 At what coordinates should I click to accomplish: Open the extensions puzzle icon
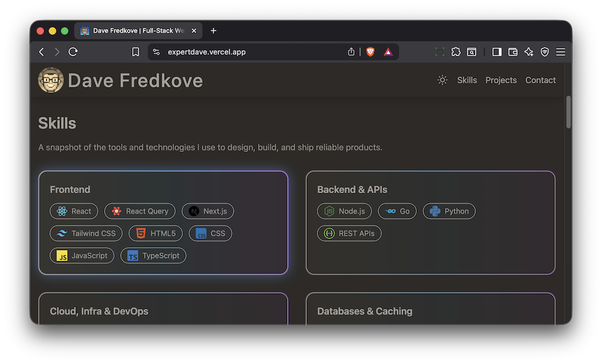point(456,52)
